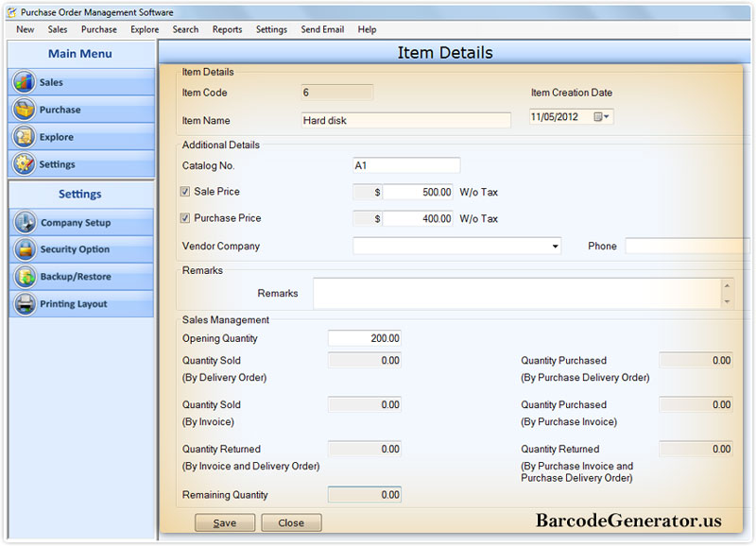Click the Sale Price amount field
This screenshot has height=546, width=756.
(418, 193)
